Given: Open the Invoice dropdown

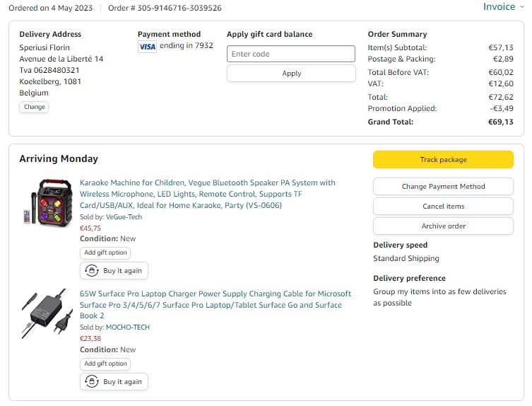Looking at the screenshot, I should 499,7.
